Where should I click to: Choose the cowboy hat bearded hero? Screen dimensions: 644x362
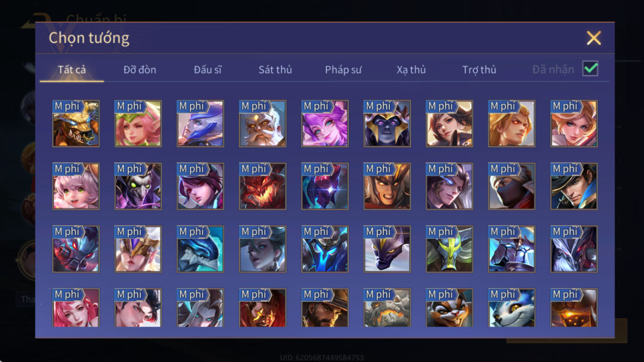coord(325,308)
